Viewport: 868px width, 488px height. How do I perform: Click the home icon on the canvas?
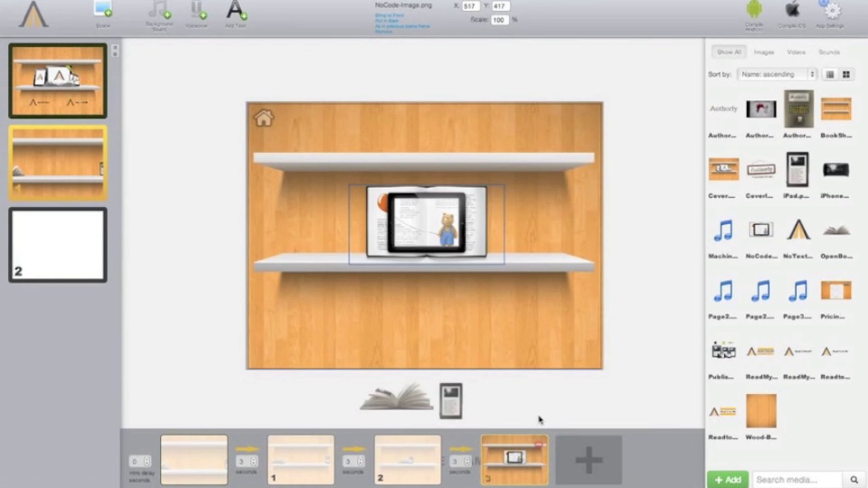pos(264,118)
